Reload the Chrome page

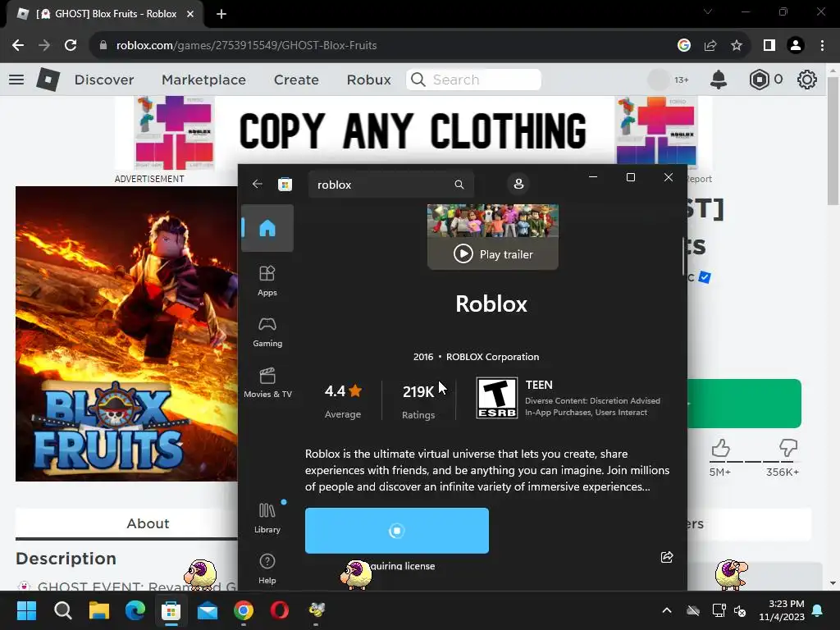pos(71,46)
